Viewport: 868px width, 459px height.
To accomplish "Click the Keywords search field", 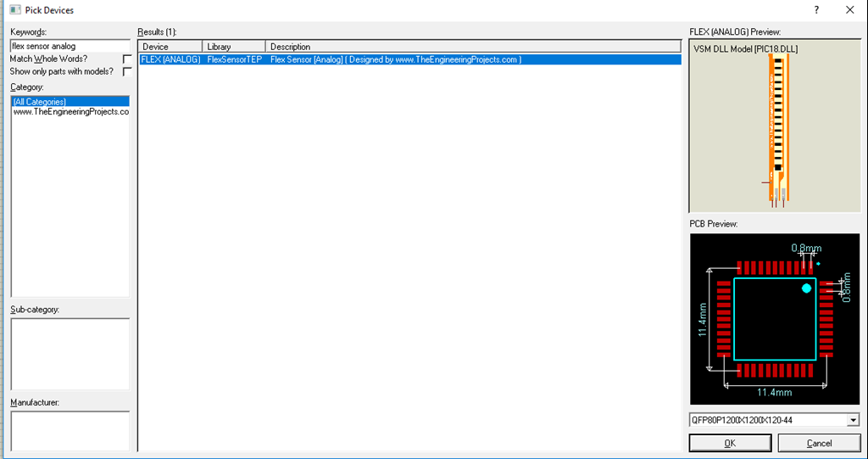I will 70,46.
